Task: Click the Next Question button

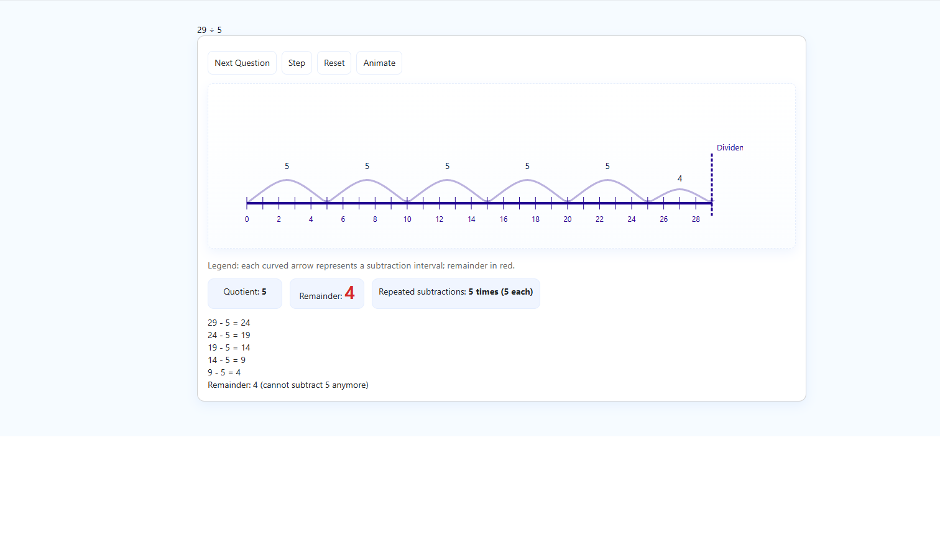Action: click(x=242, y=63)
